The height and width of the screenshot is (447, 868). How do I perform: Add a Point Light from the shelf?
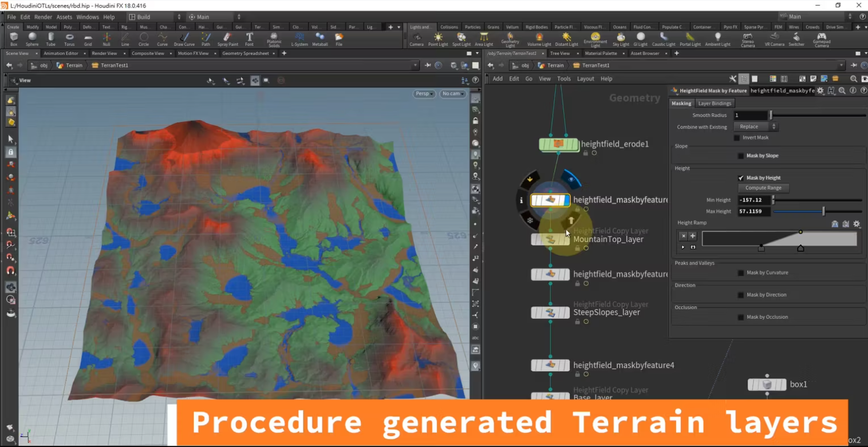point(437,38)
